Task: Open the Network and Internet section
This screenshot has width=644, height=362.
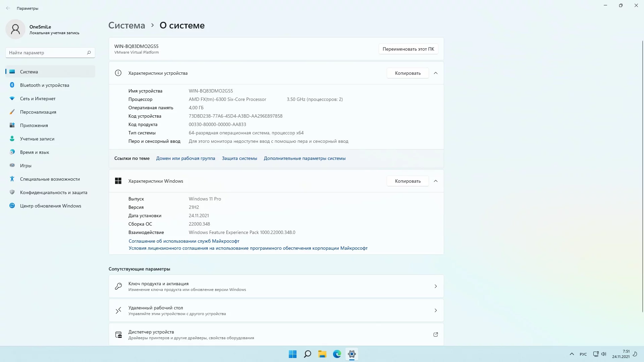Action: 38,99
